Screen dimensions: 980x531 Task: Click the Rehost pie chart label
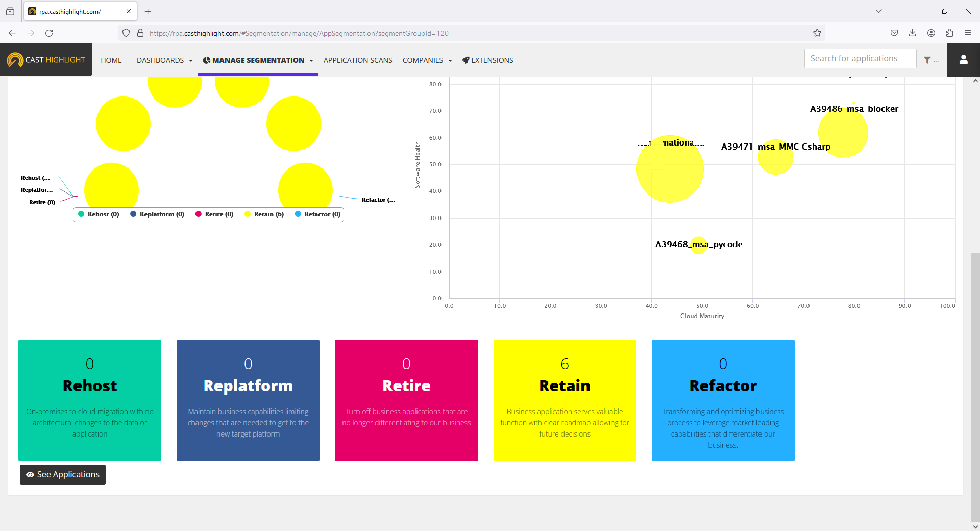35,178
